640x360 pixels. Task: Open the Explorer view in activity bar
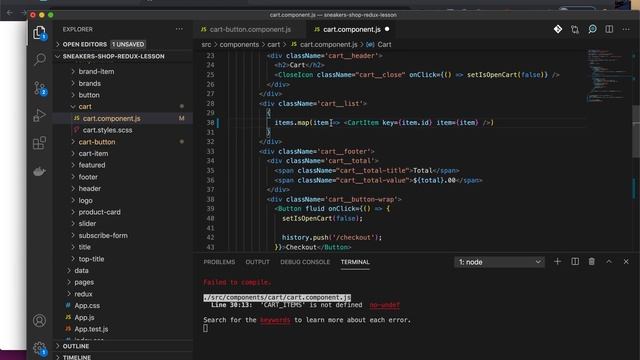(40, 33)
